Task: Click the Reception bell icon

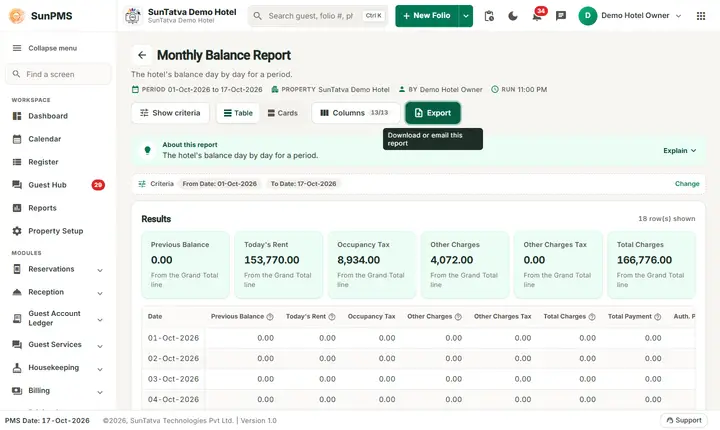Action: coord(17,292)
